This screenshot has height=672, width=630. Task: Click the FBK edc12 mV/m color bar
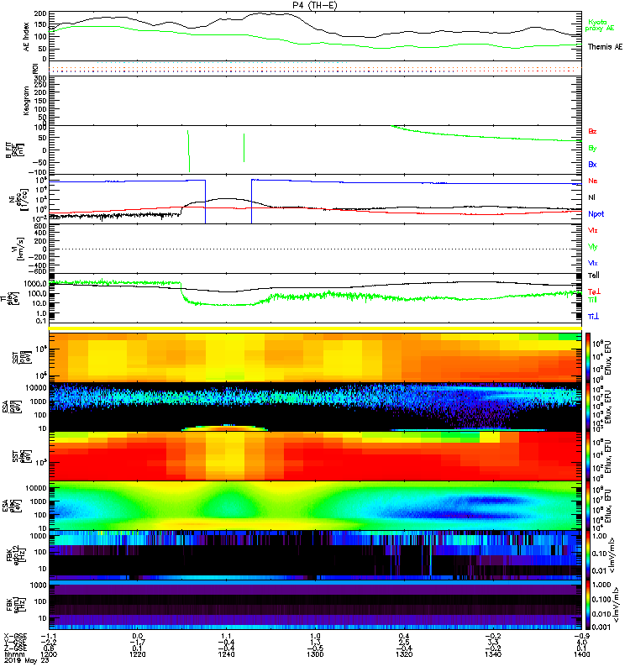pyautogui.click(x=587, y=555)
